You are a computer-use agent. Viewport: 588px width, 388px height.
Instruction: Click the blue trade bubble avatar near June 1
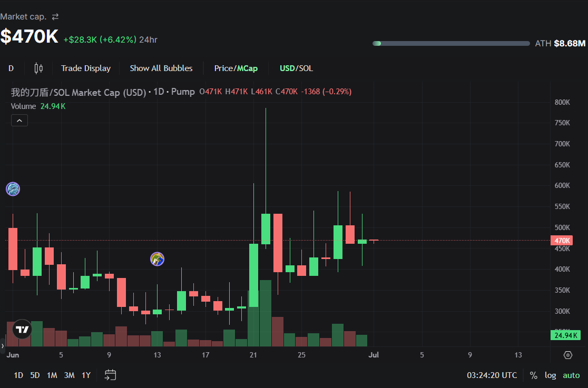pos(13,189)
